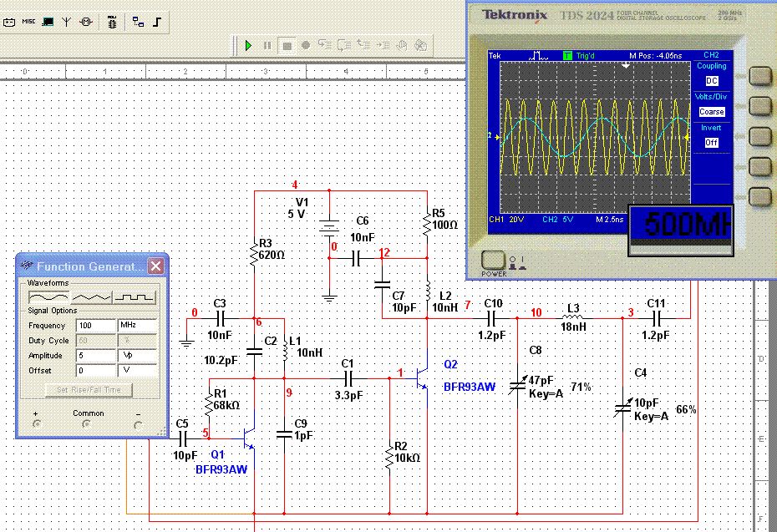
Task: Close the Function Generator window
Action: click(x=155, y=266)
